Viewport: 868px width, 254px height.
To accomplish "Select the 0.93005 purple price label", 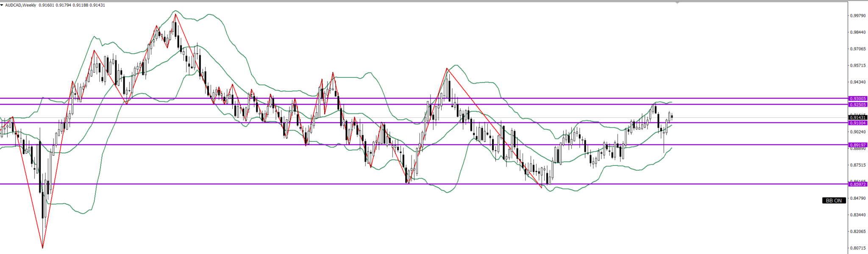I will (x=857, y=99).
